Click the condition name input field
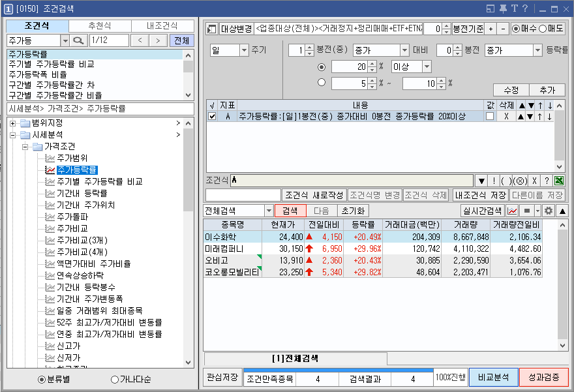The image size is (574, 392). point(243,195)
